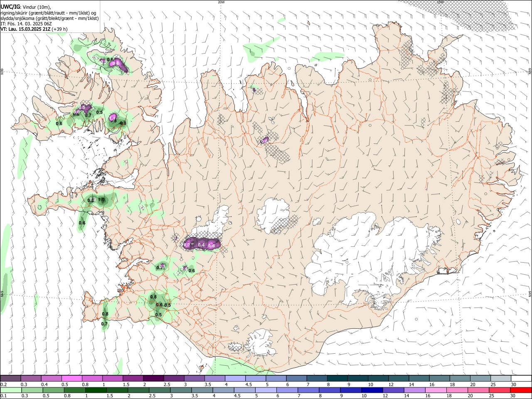The image size is (532, 399).
Task: Click the '15W' longitude label at top
Action: 440,2
